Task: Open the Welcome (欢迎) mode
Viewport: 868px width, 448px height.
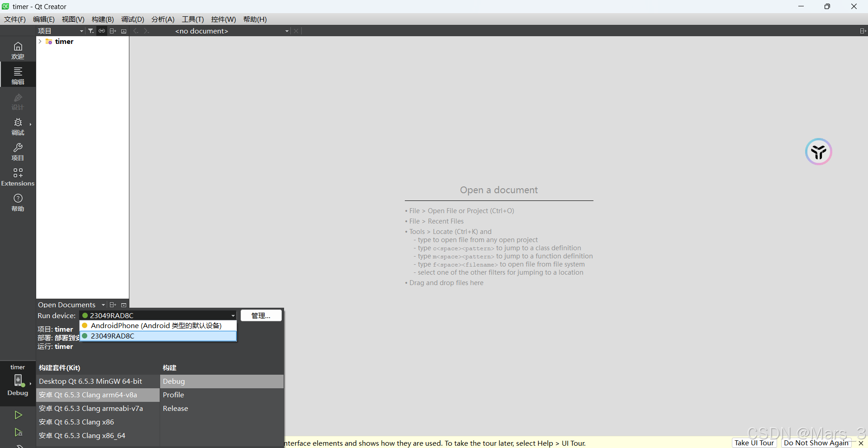Action: pos(18,50)
